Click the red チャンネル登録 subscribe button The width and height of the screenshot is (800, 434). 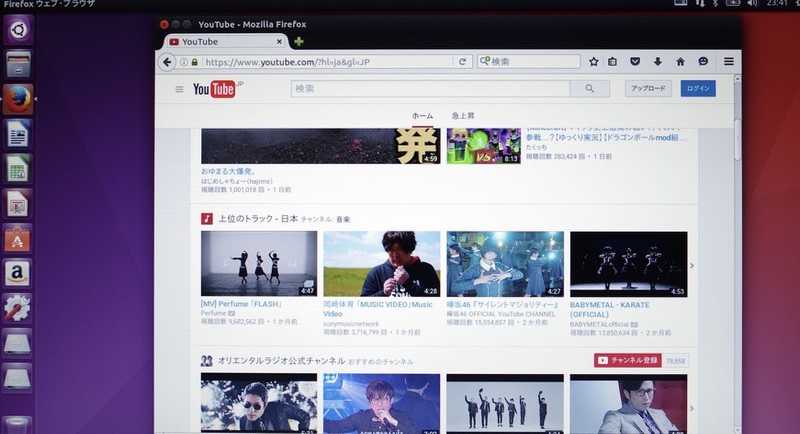pos(628,361)
